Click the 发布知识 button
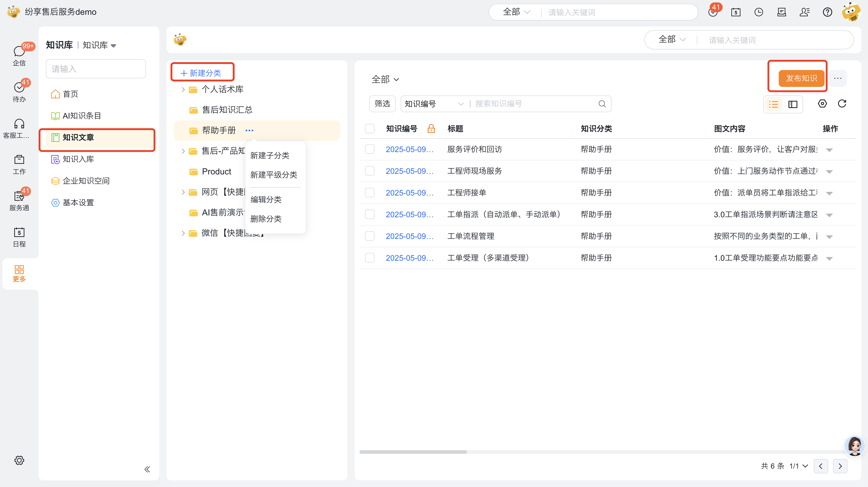Viewport: 868px width, 487px height. click(x=801, y=78)
